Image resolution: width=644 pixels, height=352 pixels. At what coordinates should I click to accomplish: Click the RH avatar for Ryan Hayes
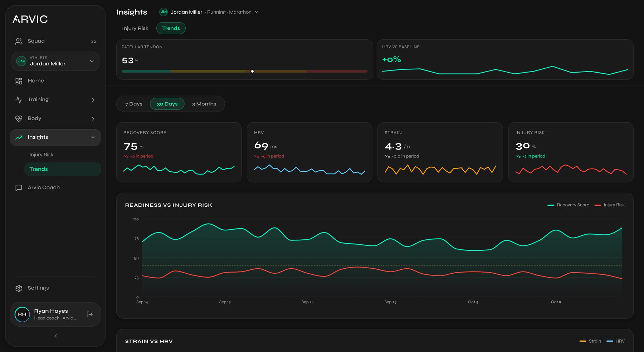(x=22, y=314)
